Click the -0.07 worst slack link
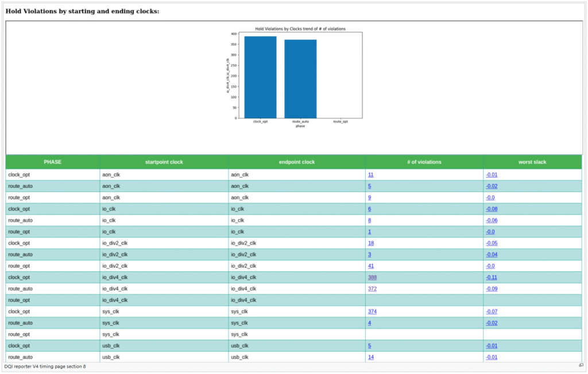This screenshot has width=588, height=374. (492, 311)
